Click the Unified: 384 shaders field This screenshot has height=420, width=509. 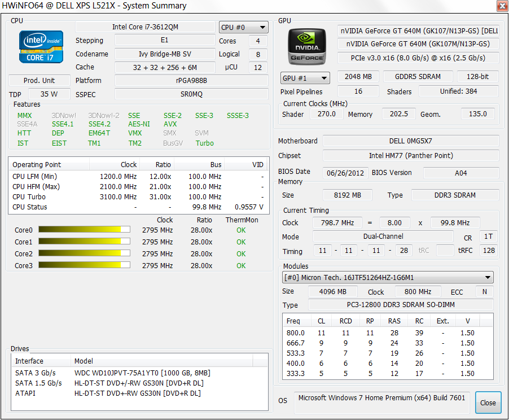click(459, 91)
